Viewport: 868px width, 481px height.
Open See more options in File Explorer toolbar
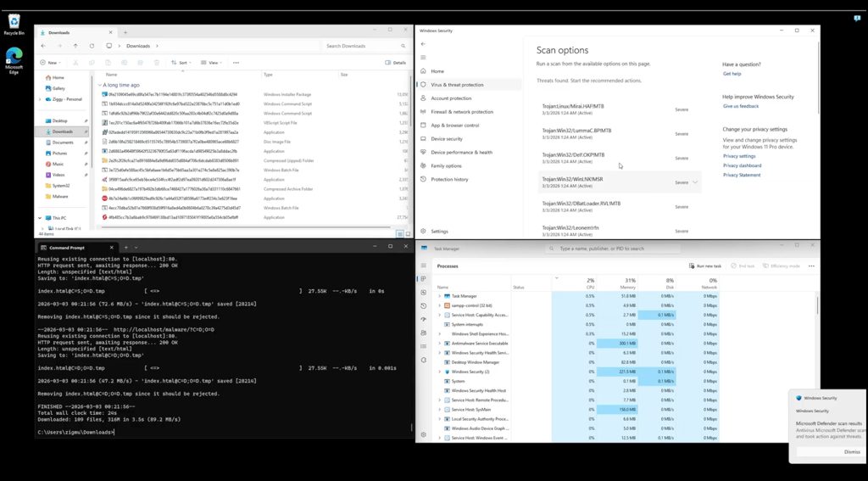(x=236, y=63)
